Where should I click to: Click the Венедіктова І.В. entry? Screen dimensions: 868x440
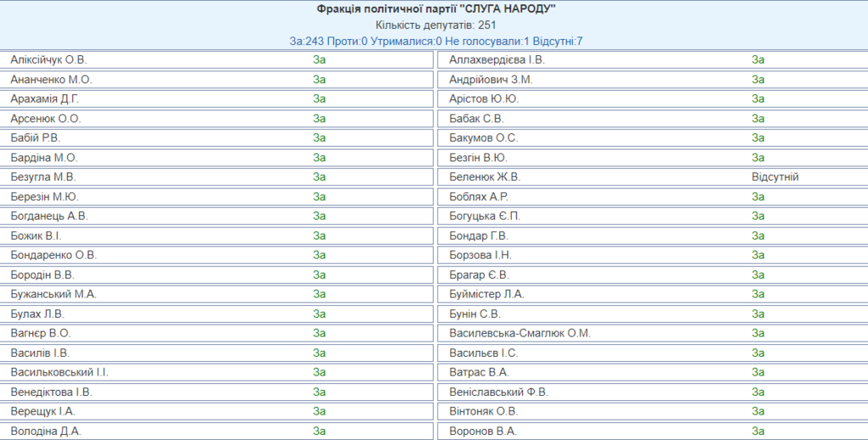tap(52, 393)
